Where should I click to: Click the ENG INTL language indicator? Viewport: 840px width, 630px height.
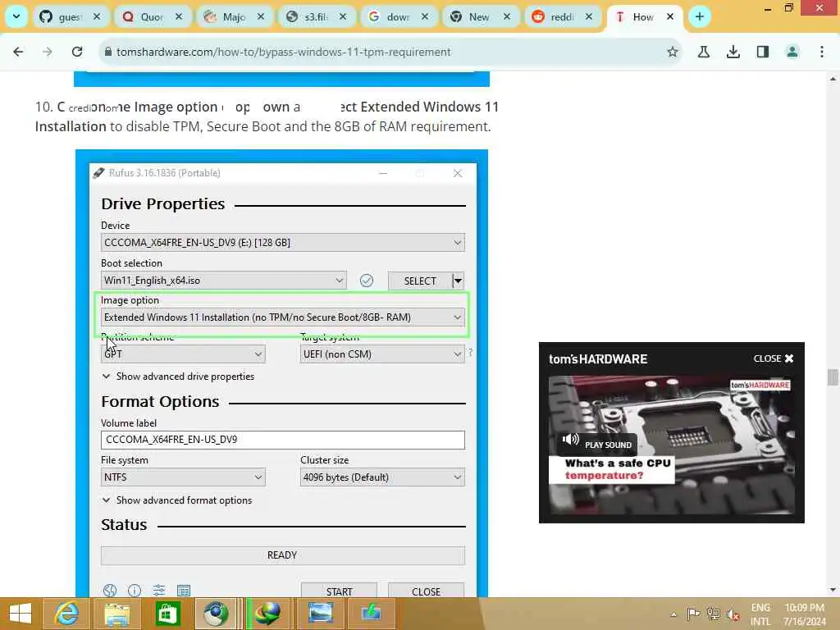point(760,614)
